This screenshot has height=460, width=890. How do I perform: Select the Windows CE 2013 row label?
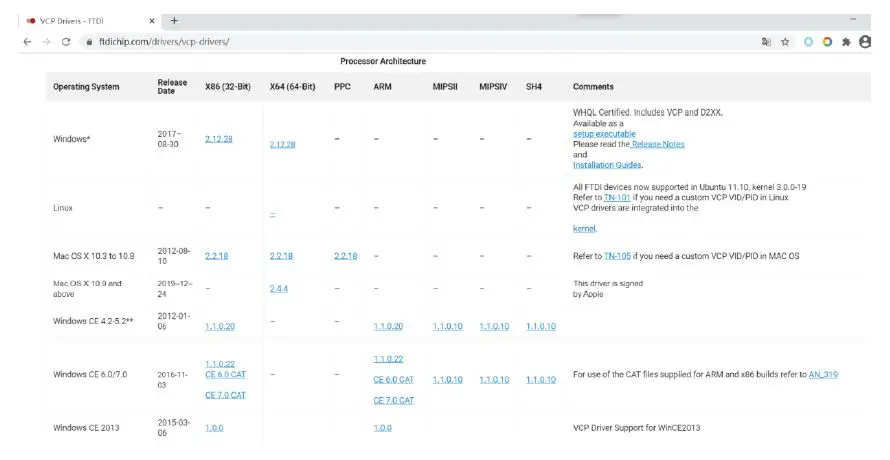coord(86,428)
